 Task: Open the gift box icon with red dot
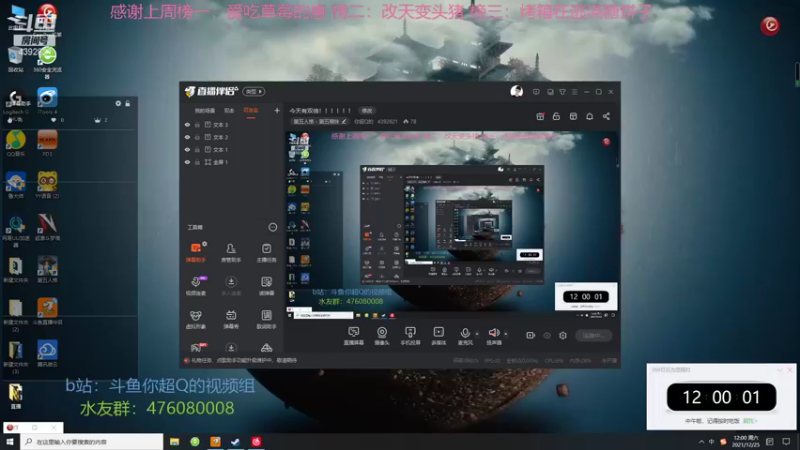(x=540, y=116)
